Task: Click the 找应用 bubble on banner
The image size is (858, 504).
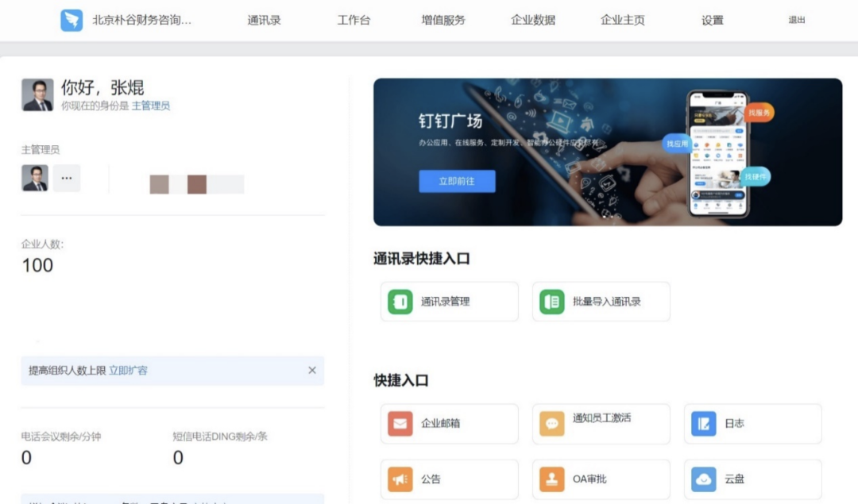Action: pos(677,144)
